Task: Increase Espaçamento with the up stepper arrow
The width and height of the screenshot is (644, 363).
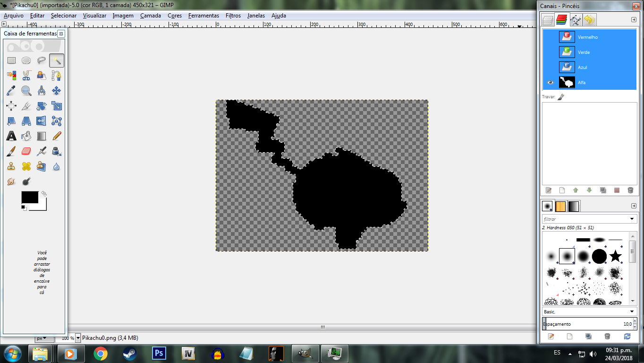Action: click(635, 321)
